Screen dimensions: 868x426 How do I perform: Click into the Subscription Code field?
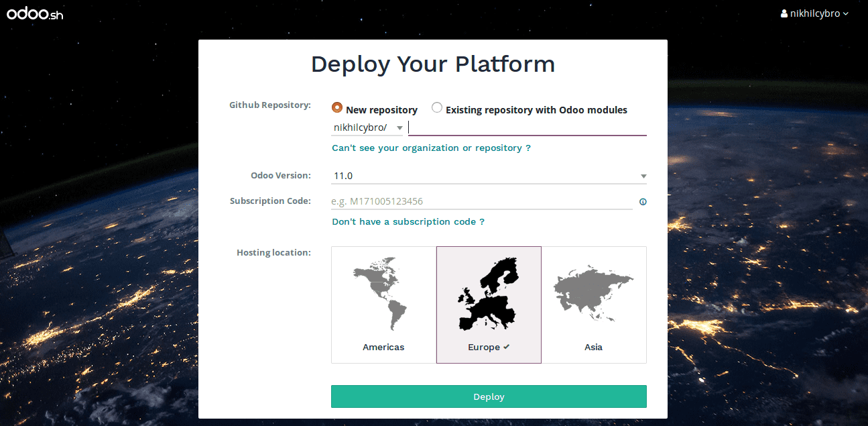(x=482, y=201)
